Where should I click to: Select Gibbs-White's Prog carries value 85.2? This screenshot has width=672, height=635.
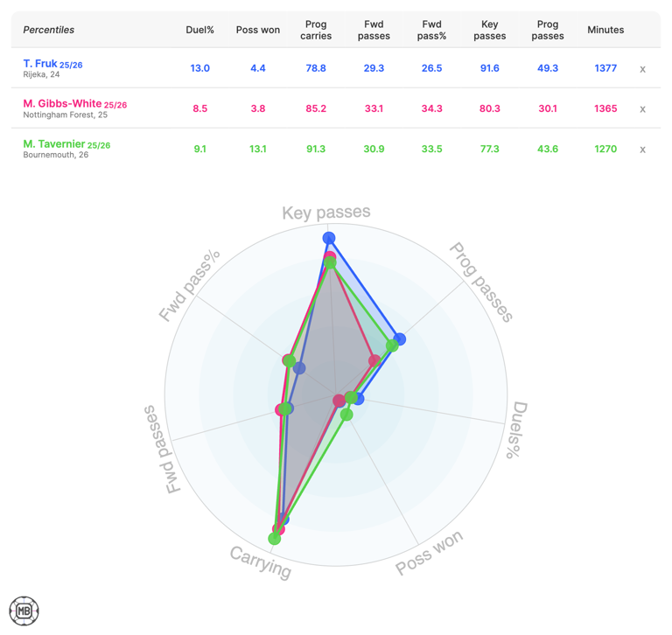pyautogui.click(x=316, y=108)
